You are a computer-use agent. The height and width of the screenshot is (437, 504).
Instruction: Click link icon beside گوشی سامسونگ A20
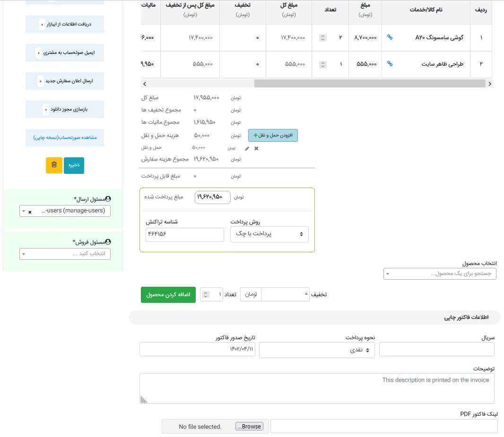click(390, 37)
